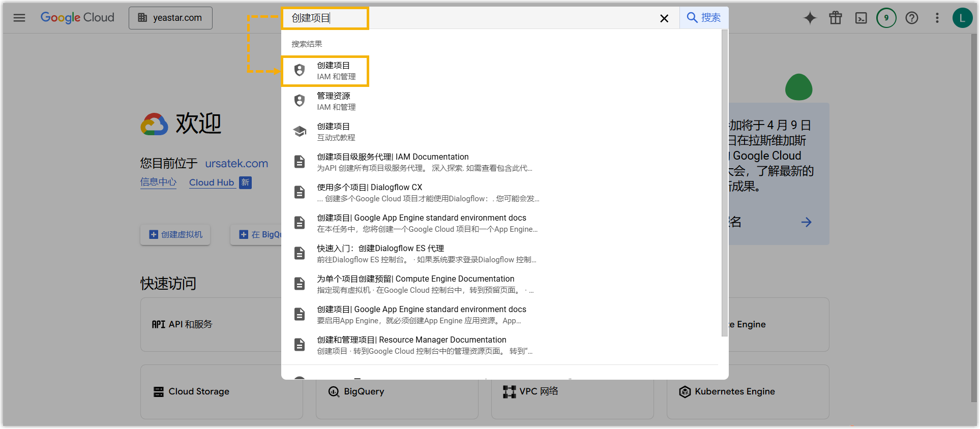Click inside the 创建项目 search field

click(458, 18)
